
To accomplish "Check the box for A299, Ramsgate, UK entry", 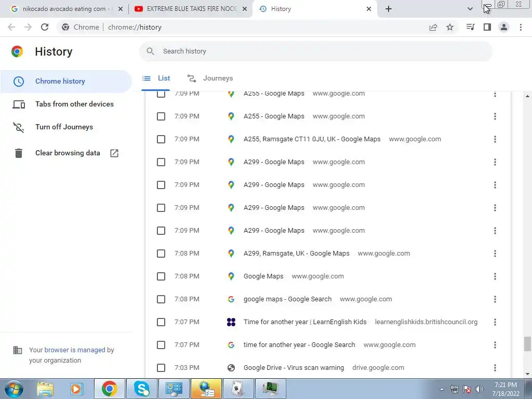I will [x=161, y=254].
